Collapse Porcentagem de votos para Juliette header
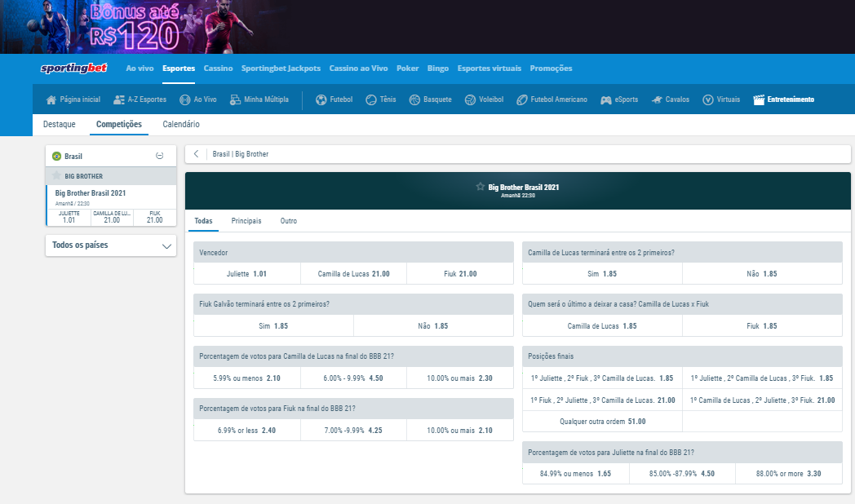 682,453
